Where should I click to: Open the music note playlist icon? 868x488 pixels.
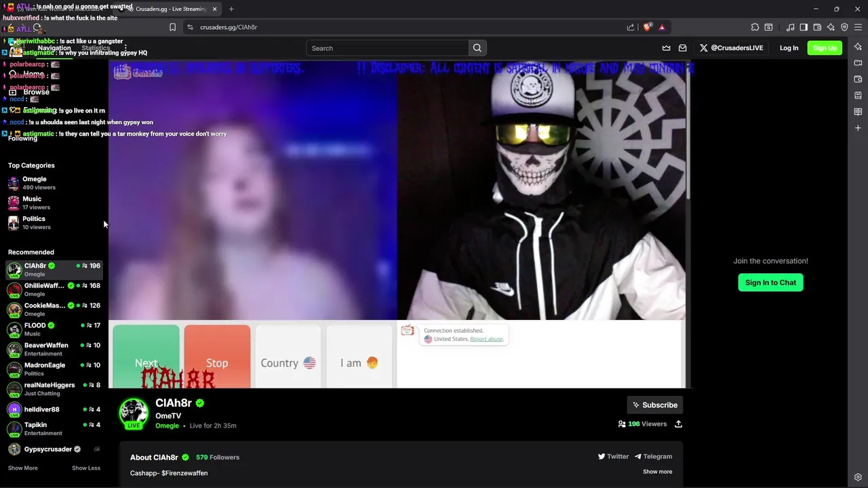tap(790, 27)
